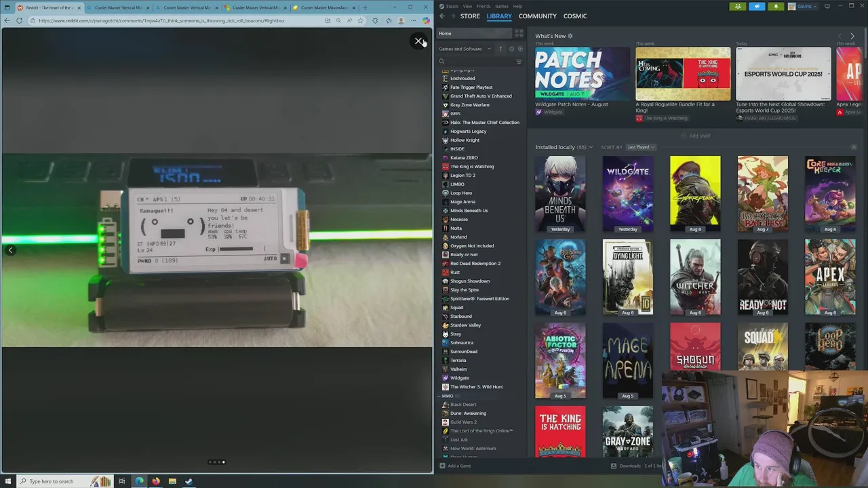Click the Library Home button
This screenshot has height=488, width=868.
(475, 33)
